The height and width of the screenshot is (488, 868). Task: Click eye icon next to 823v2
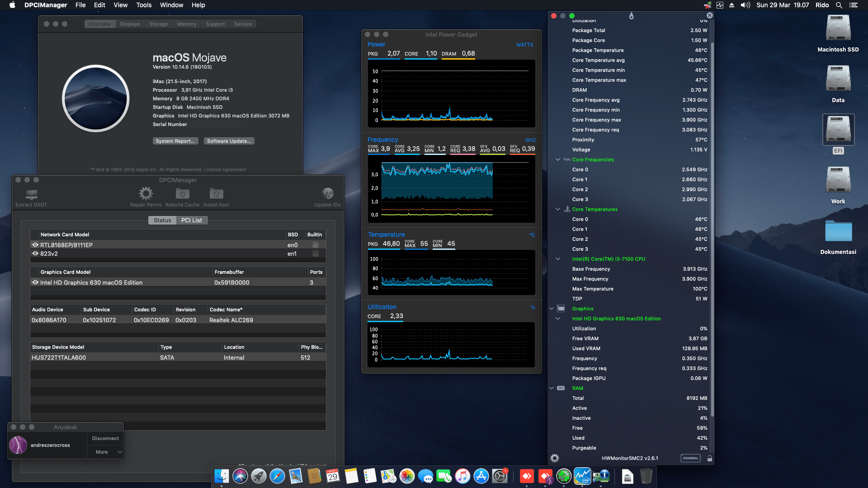pyautogui.click(x=35, y=253)
